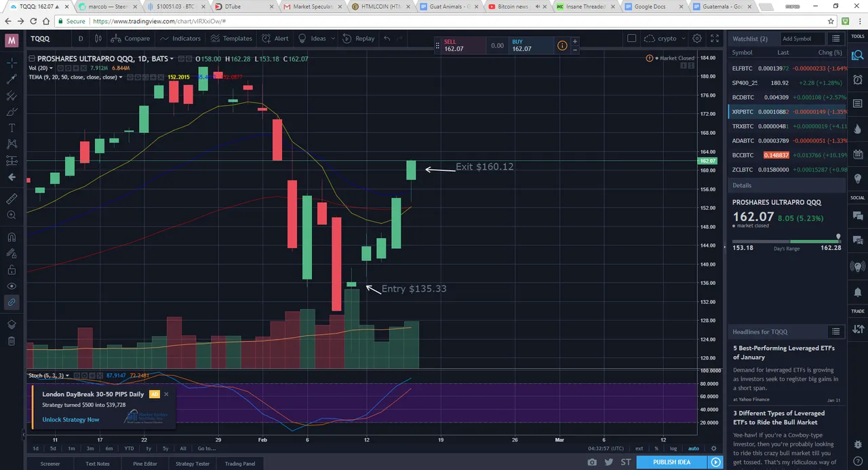This screenshot has width=868, height=470.
Task: Toggle ext extended hours
Action: (x=639, y=448)
